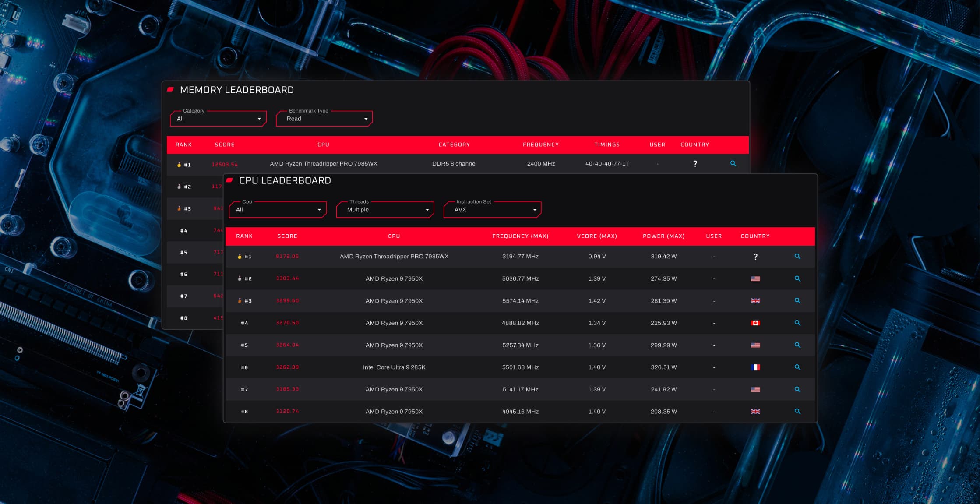The height and width of the screenshot is (504, 980).
Task: Click AMD Ryzen Threadripper PRO 7985WX in CPU leaderboard
Action: point(394,257)
